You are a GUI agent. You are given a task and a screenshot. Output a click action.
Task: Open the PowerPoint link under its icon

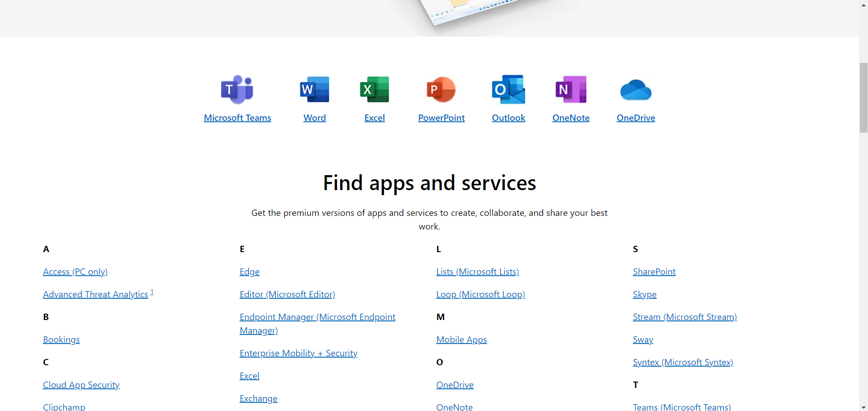441,118
